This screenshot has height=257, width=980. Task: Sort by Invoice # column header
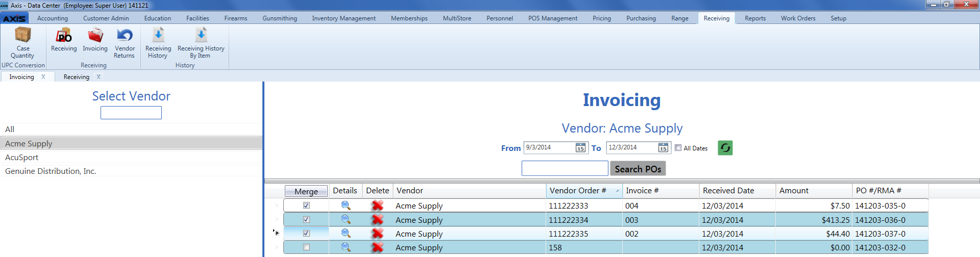(x=660, y=191)
